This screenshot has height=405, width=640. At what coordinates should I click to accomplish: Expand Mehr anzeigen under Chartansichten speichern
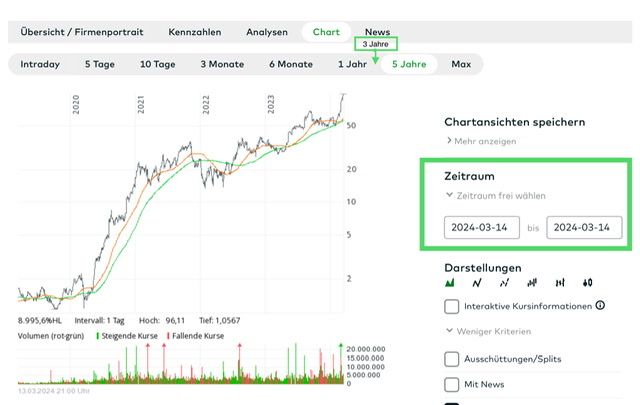[x=485, y=141]
